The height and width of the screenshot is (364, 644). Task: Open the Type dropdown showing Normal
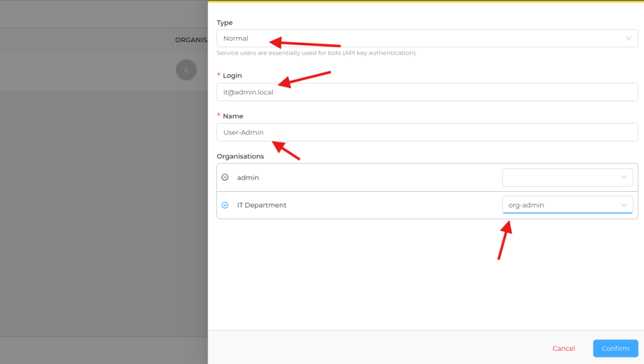click(x=426, y=38)
